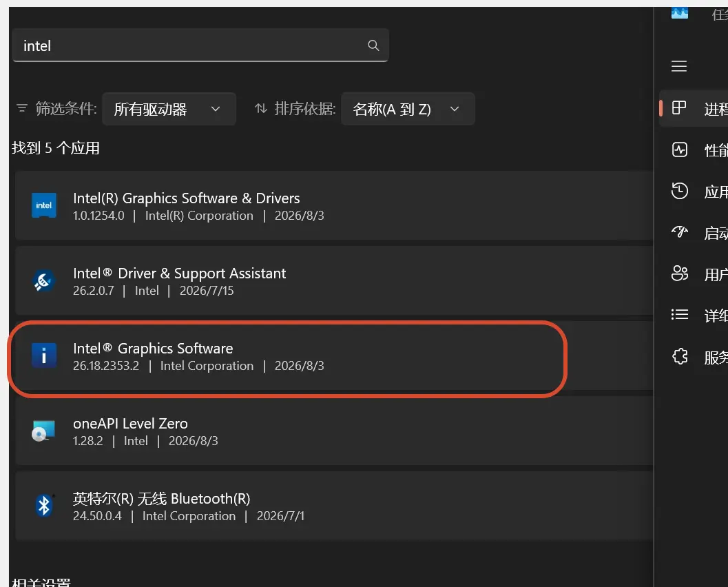728x587 pixels.
Task: Select the Intel® Graphics Software title
Action: tap(153, 349)
